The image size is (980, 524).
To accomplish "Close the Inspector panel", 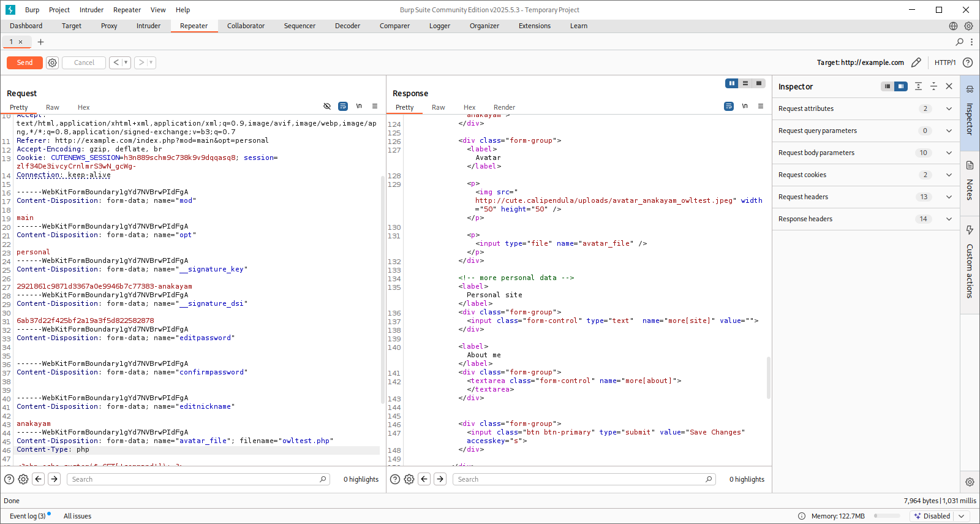I will point(949,86).
